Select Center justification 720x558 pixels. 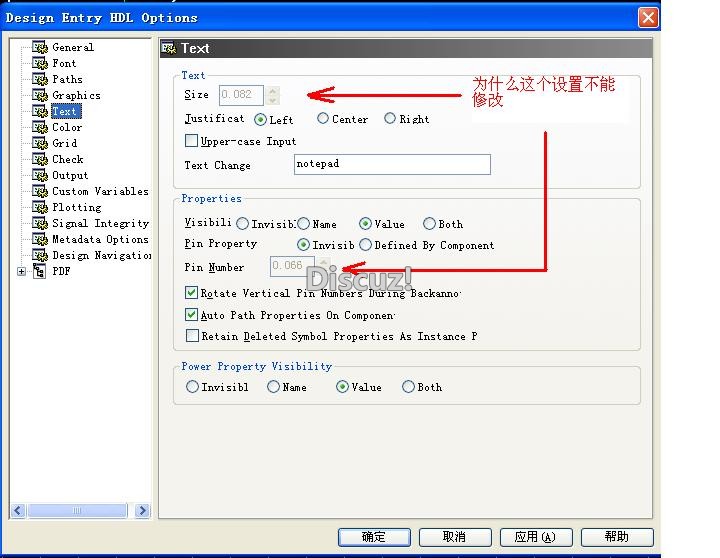click(x=323, y=118)
